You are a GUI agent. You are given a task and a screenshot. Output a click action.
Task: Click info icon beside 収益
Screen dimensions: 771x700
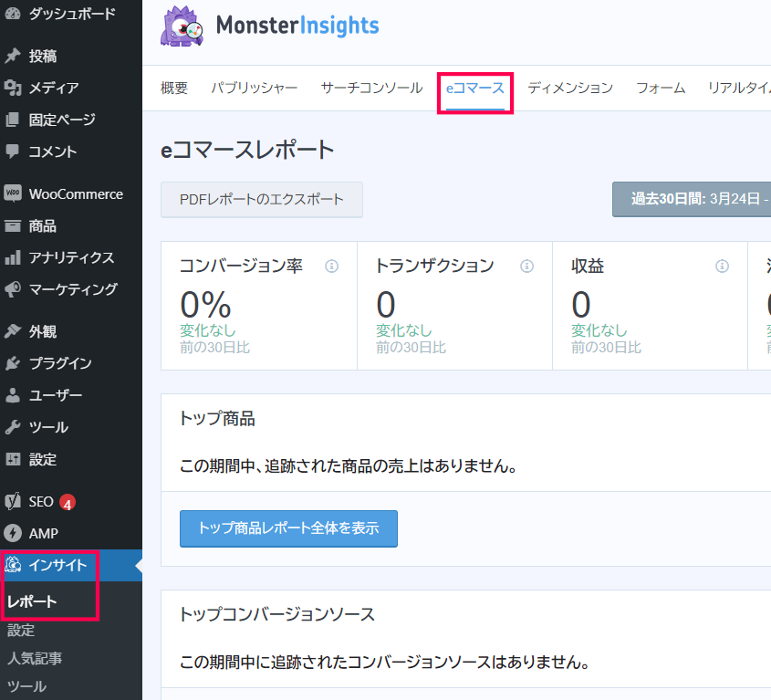[x=723, y=266]
